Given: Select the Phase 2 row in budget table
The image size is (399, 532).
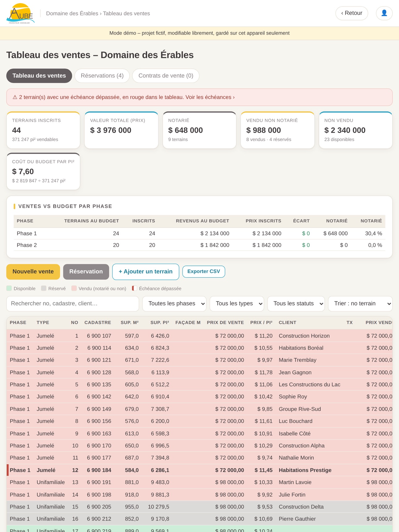Looking at the screenshot, I should pyautogui.click(x=199, y=245).
